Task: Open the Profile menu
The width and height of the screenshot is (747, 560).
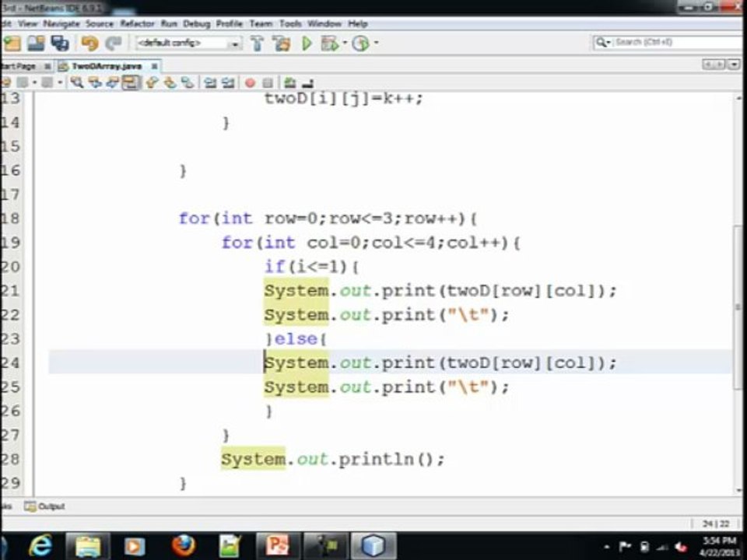Action: [x=229, y=23]
